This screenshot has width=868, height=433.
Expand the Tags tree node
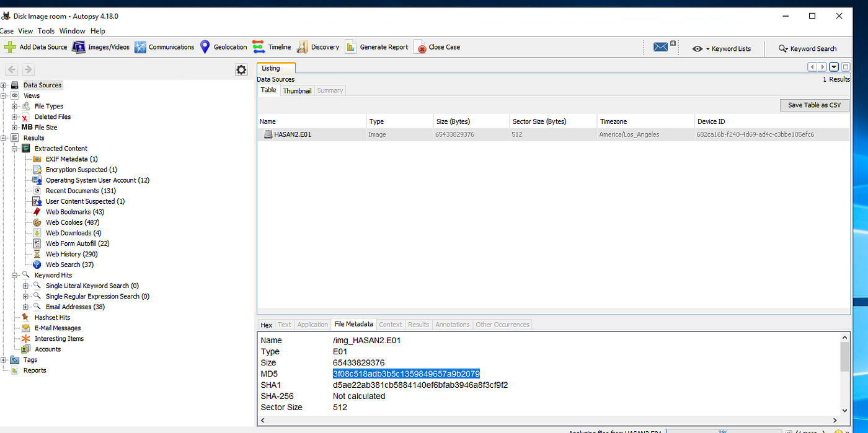pyautogui.click(x=4, y=359)
